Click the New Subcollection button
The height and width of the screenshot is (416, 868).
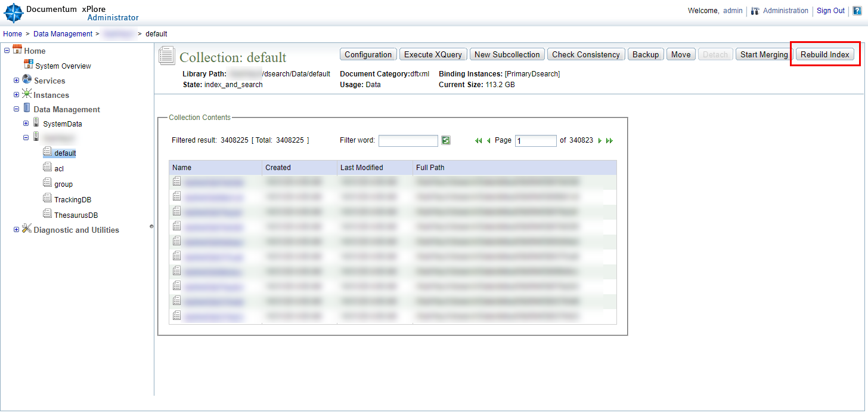pos(507,54)
